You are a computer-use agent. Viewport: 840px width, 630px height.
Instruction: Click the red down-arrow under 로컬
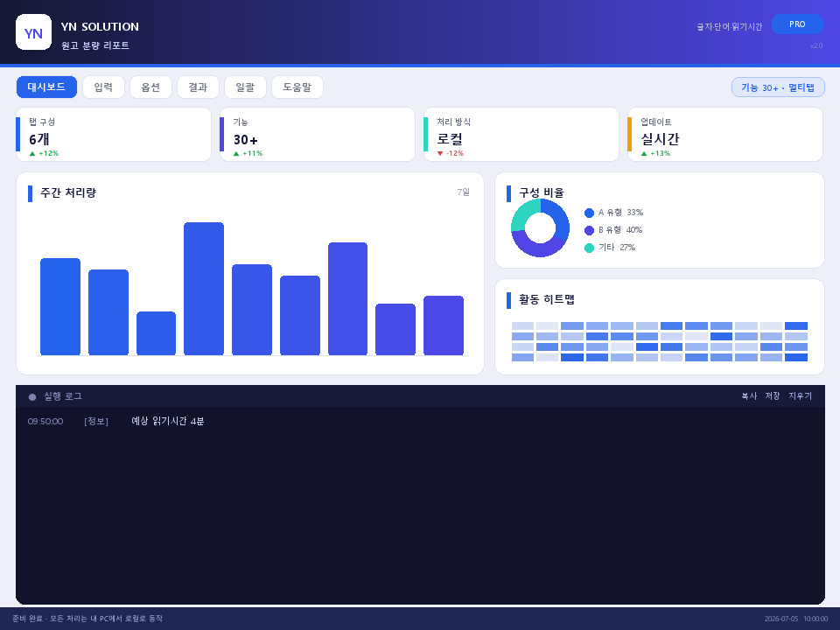point(440,154)
